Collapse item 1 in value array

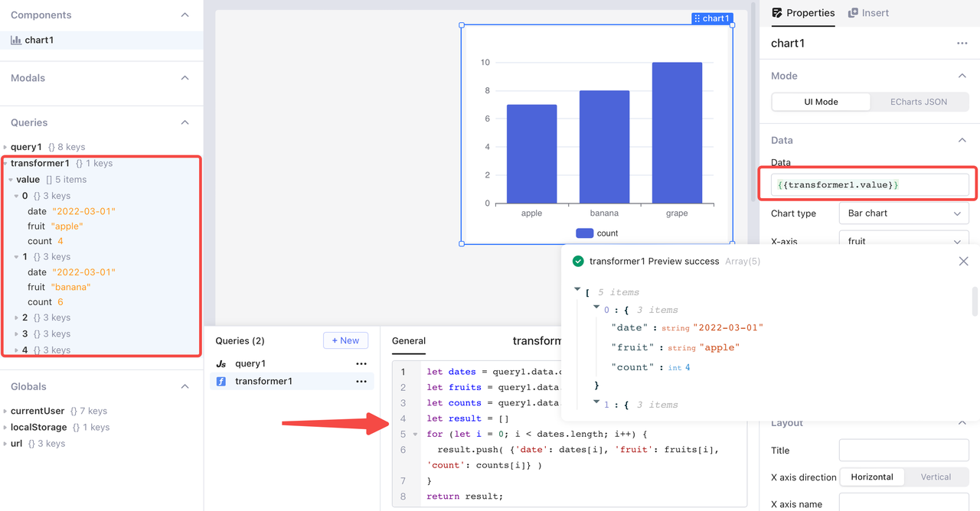point(17,257)
